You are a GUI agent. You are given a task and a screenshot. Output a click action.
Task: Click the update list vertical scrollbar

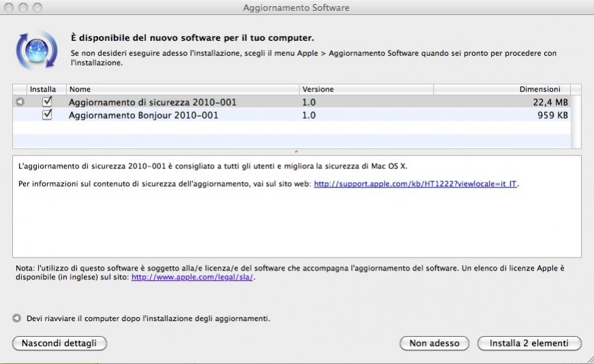576,121
